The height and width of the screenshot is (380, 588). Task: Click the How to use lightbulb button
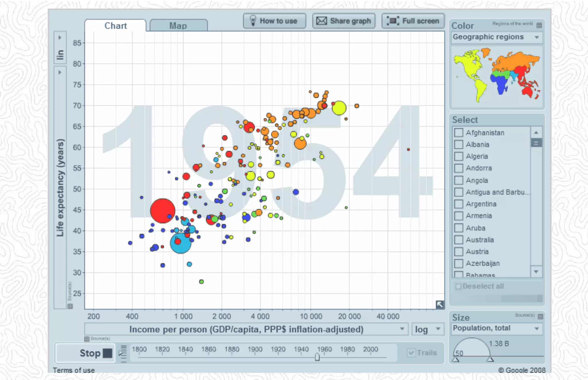(274, 21)
